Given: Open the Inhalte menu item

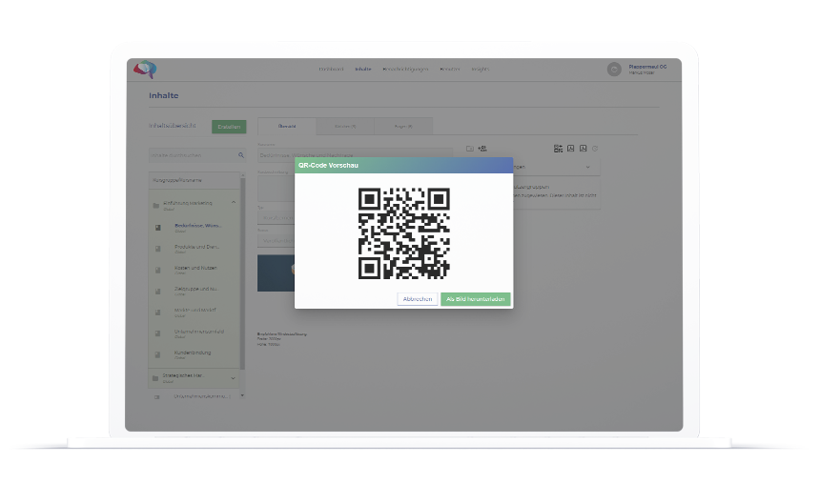Looking at the screenshot, I should pos(363,69).
